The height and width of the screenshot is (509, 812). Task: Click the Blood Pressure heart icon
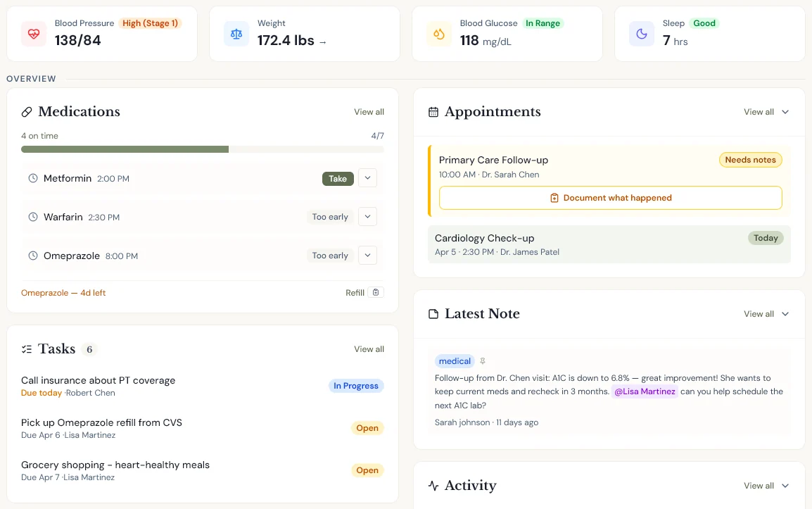coord(34,34)
